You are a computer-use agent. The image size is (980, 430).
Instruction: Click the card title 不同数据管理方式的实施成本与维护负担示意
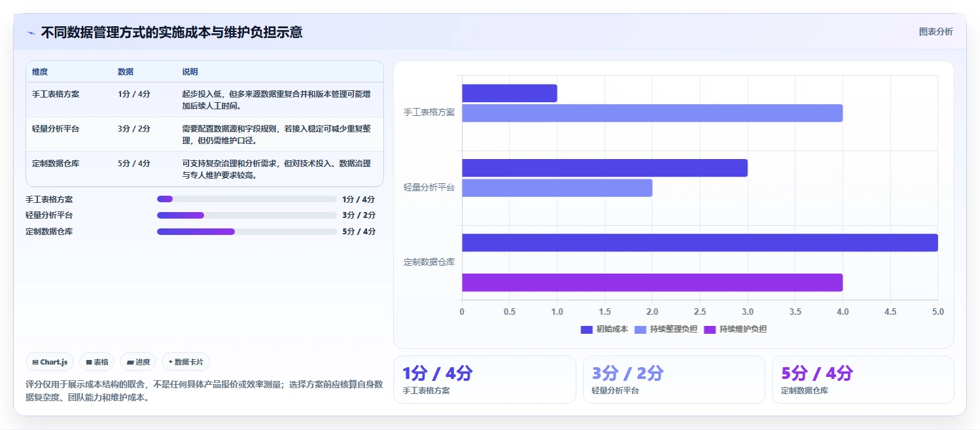(x=172, y=33)
